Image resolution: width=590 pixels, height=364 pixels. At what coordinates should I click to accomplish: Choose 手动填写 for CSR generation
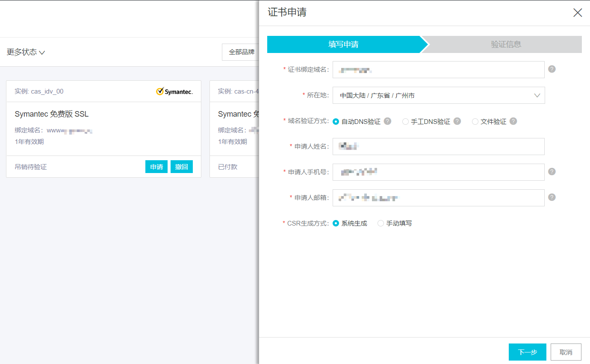[381, 223]
